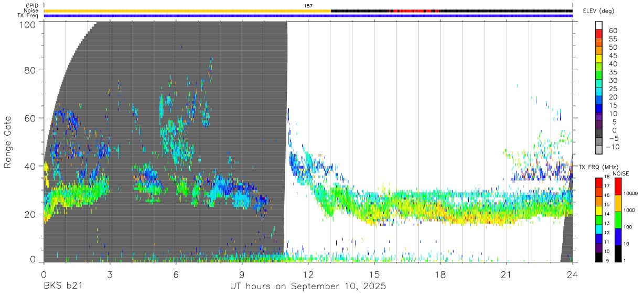Click the y-axis tick label 20
Screen dimensions: 644x297
(31, 214)
